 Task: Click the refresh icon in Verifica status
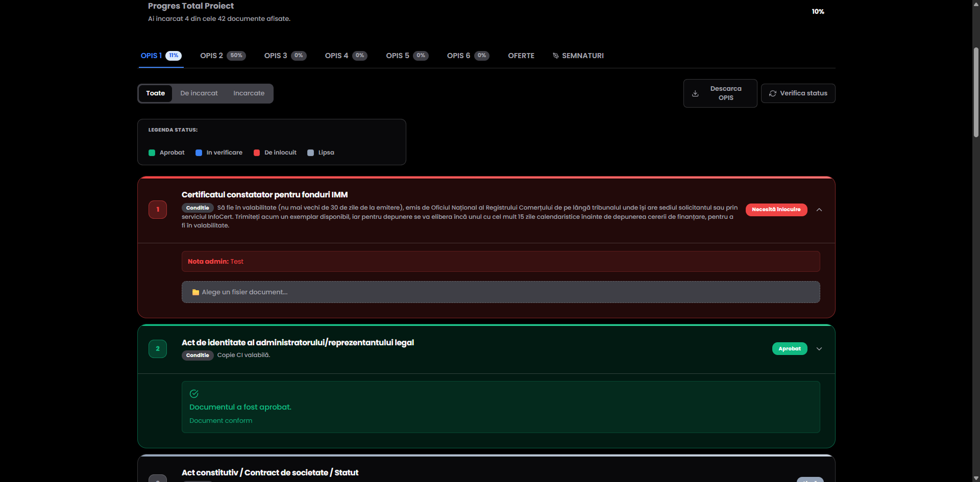point(772,93)
